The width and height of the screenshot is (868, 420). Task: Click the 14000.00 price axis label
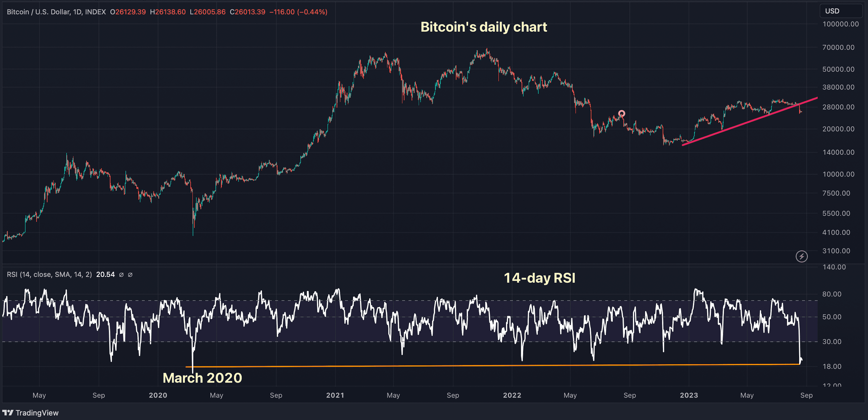[838, 153]
